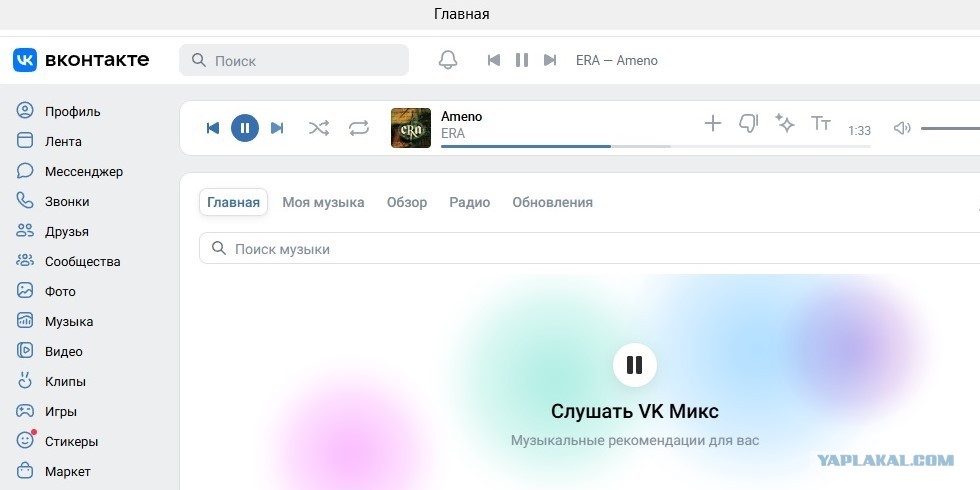Open 'Фото' in the sidebar
The height and width of the screenshot is (490, 980).
(x=46, y=291)
